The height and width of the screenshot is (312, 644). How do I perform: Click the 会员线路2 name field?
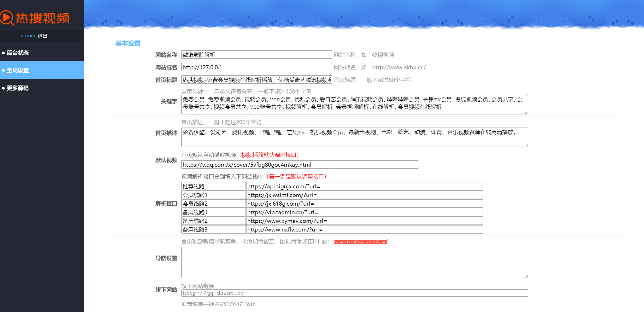click(x=213, y=204)
